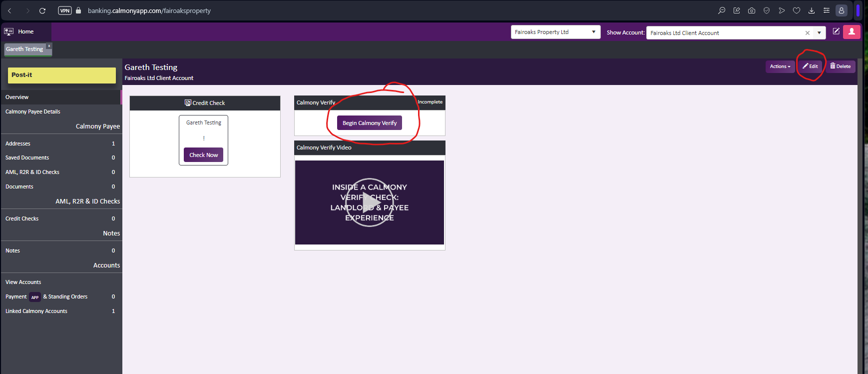868x374 pixels.
Task: Open Saved Documents in the sidebar
Action: click(x=27, y=157)
